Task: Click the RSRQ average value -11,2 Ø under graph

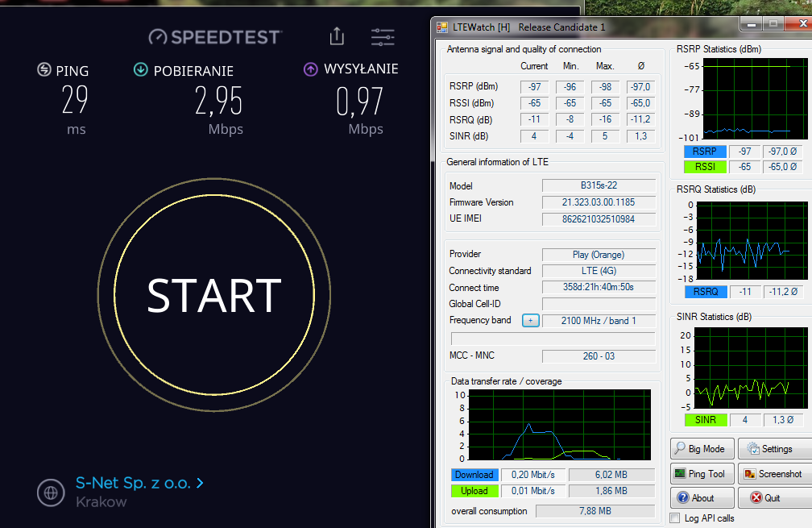Action: (x=783, y=292)
